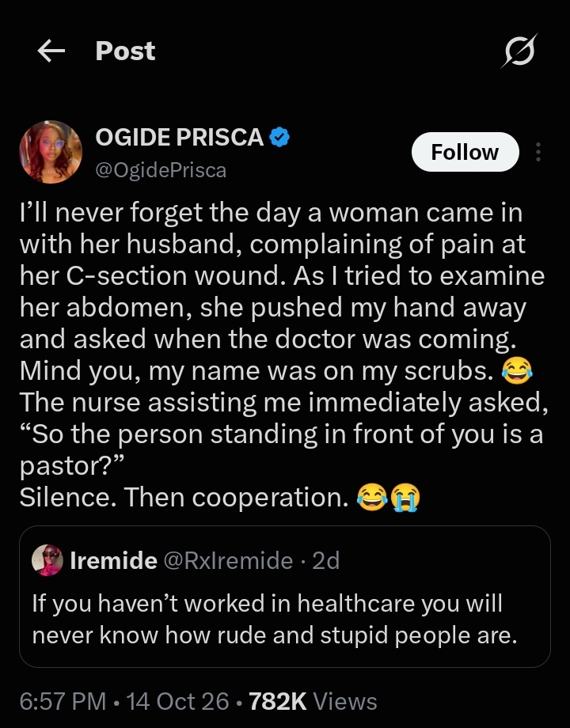View the 782K Views count

pyautogui.click(x=313, y=701)
